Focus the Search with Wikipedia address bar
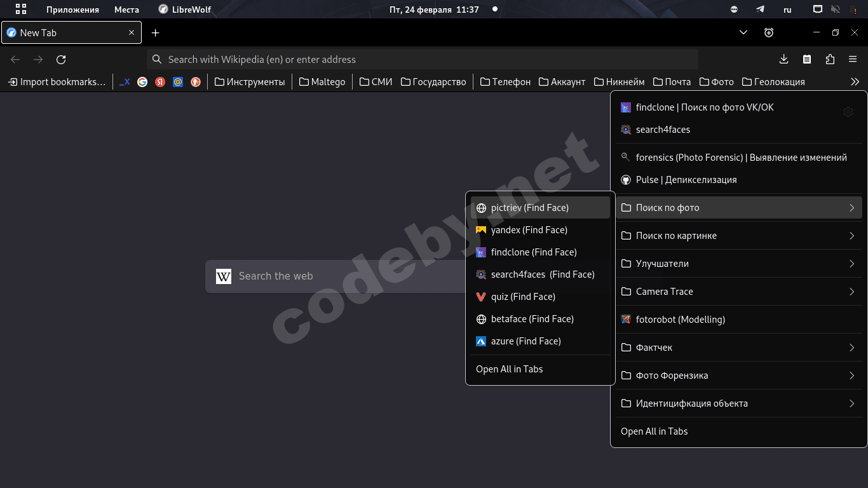This screenshot has height=488, width=868. pyautogui.click(x=423, y=59)
